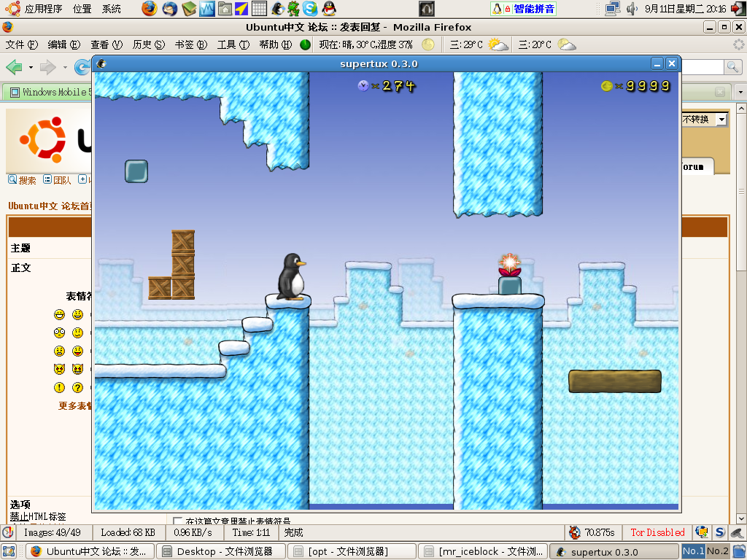The height and width of the screenshot is (560, 747).
Task: Click the logout icon in top panel
Action: [738, 9]
